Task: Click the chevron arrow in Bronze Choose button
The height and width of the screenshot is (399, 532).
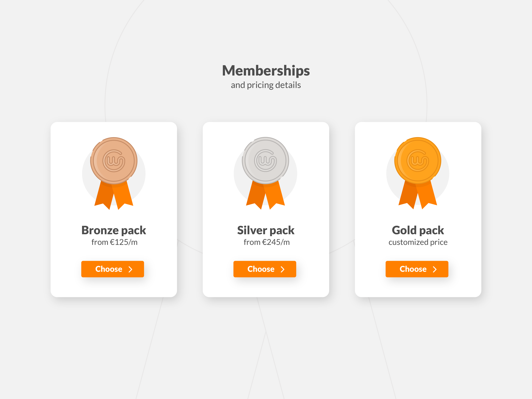Action: 130,269
